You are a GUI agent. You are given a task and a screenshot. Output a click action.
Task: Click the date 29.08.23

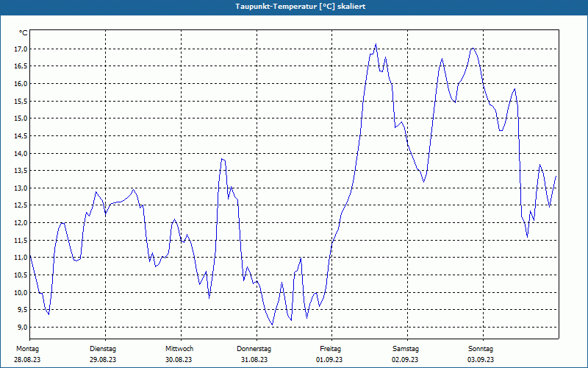tap(103, 360)
